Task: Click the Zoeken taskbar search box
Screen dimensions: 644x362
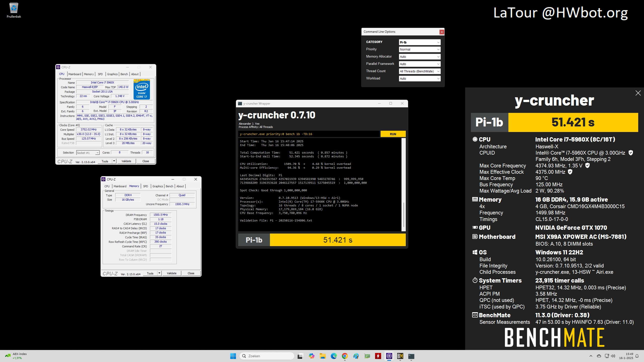Action: [267, 356]
